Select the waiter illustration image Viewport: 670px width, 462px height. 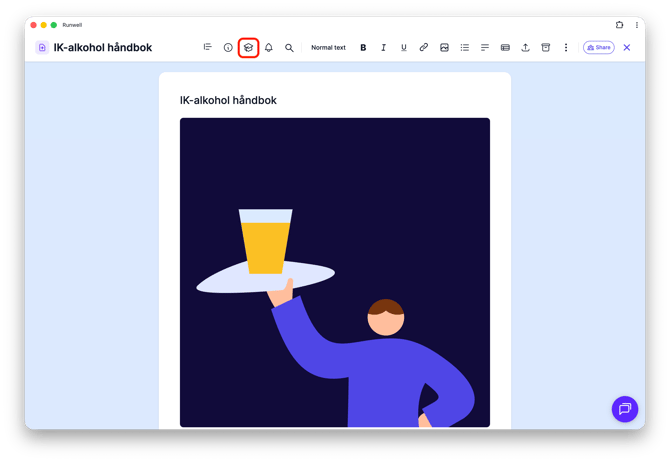point(335,272)
